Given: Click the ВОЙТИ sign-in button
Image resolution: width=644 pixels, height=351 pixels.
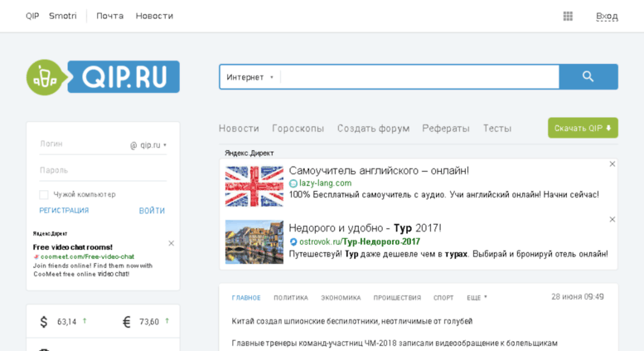Looking at the screenshot, I should [152, 211].
